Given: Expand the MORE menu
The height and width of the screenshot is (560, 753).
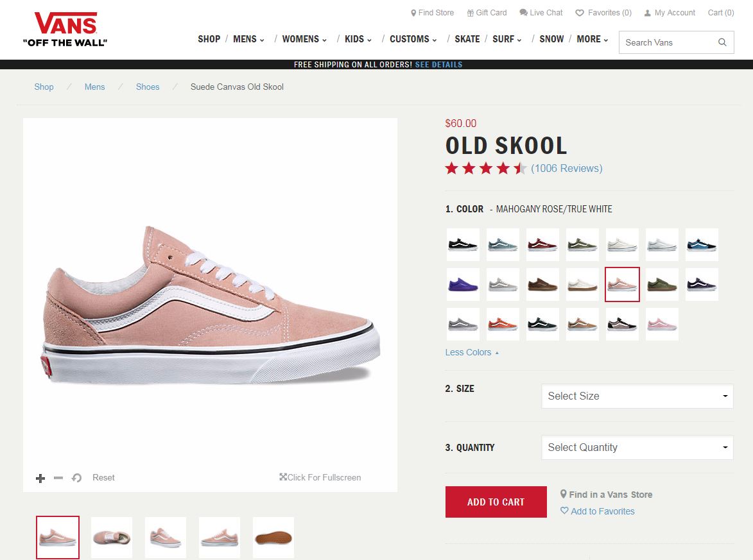Looking at the screenshot, I should [592, 39].
